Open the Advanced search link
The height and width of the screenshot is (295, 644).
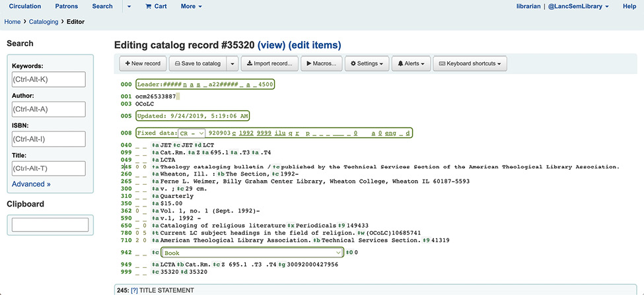(31, 184)
